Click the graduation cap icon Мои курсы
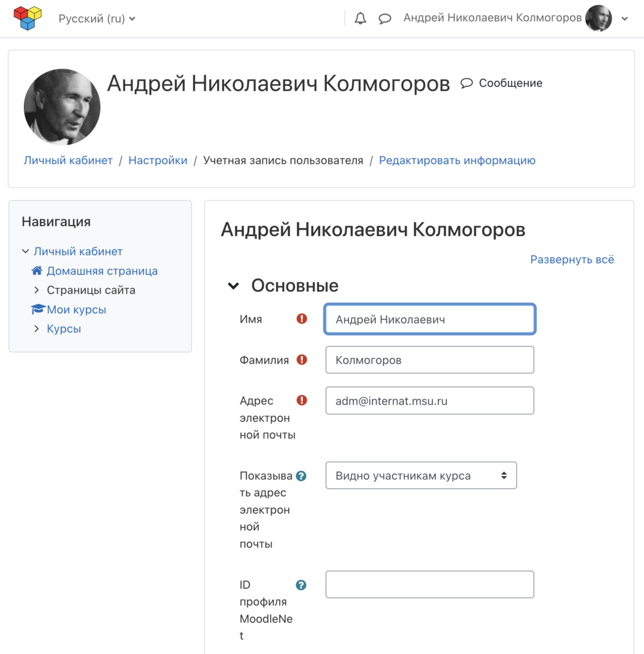 click(x=37, y=309)
